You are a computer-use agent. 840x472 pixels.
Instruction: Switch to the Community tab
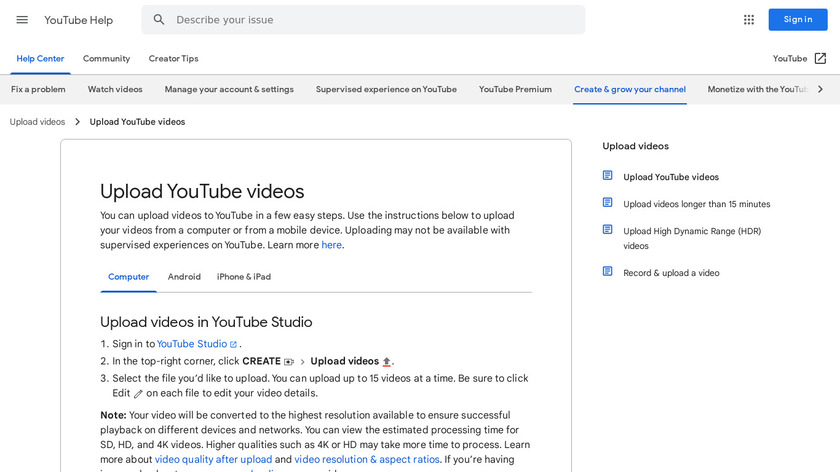pos(106,58)
